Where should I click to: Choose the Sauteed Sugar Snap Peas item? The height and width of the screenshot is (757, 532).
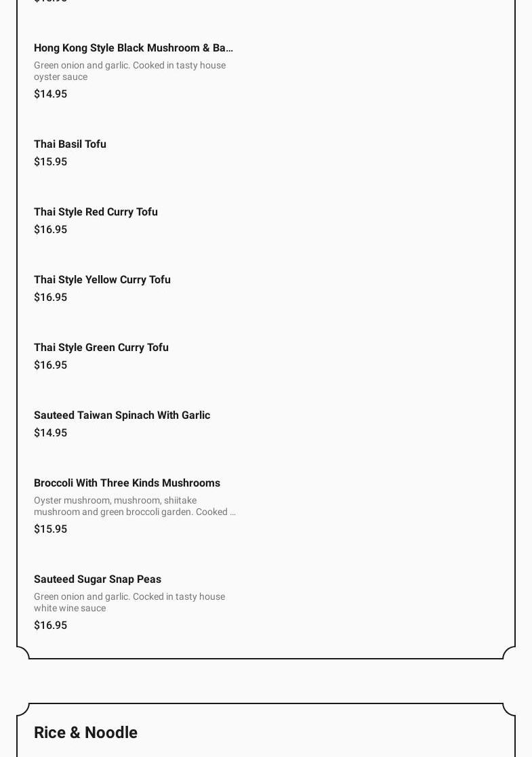(x=98, y=579)
